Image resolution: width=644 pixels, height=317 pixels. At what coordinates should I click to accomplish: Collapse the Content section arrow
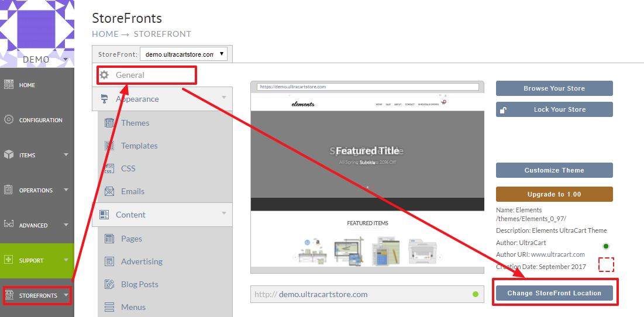click(x=224, y=213)
